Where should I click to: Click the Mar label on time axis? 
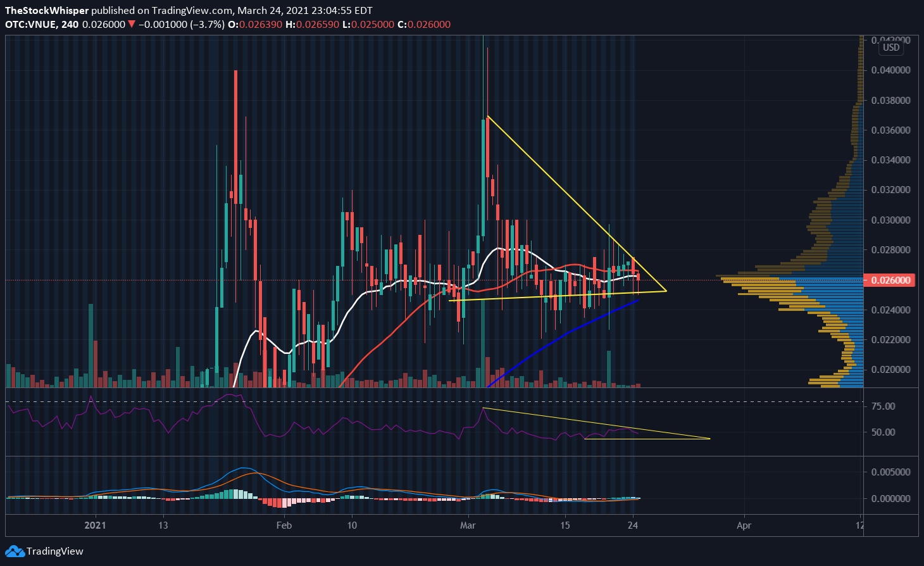pos(468,525)
